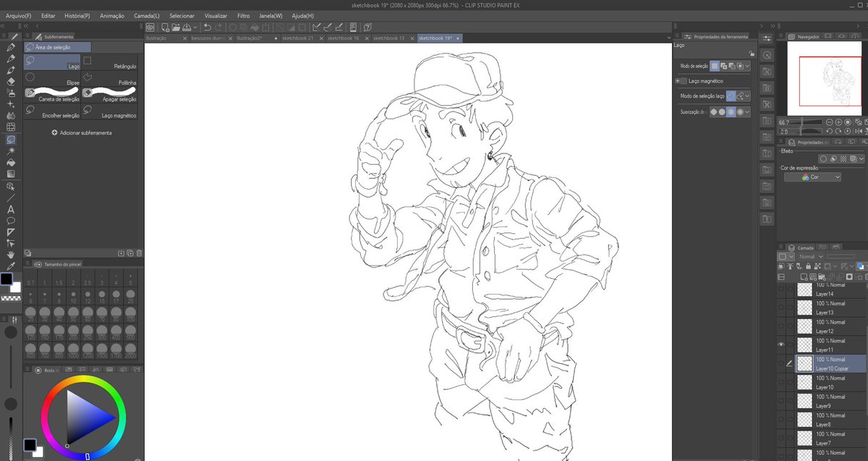Select the Gradient tool
The height and width of the screenshot is (461, 868).
pos(11,174)
